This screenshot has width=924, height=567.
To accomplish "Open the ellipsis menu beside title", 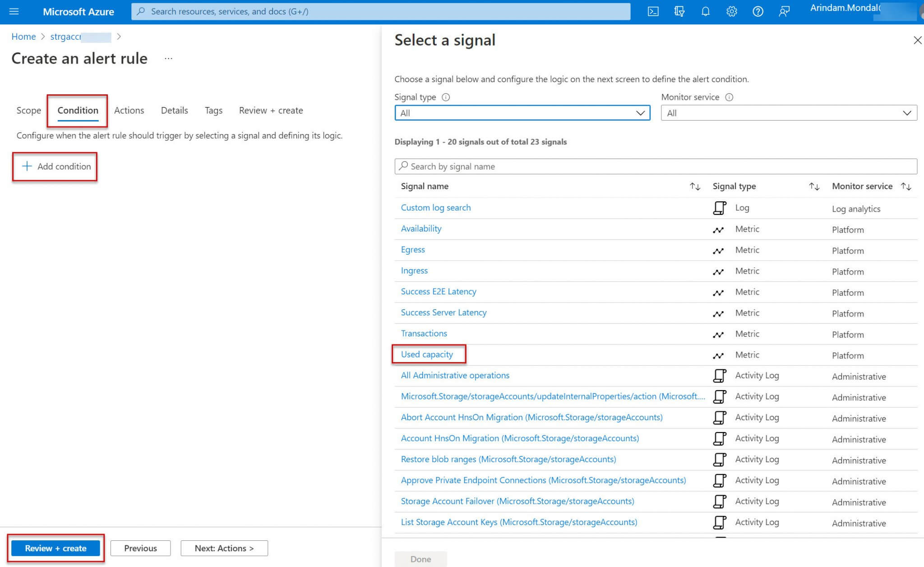I will pos(168,59).
